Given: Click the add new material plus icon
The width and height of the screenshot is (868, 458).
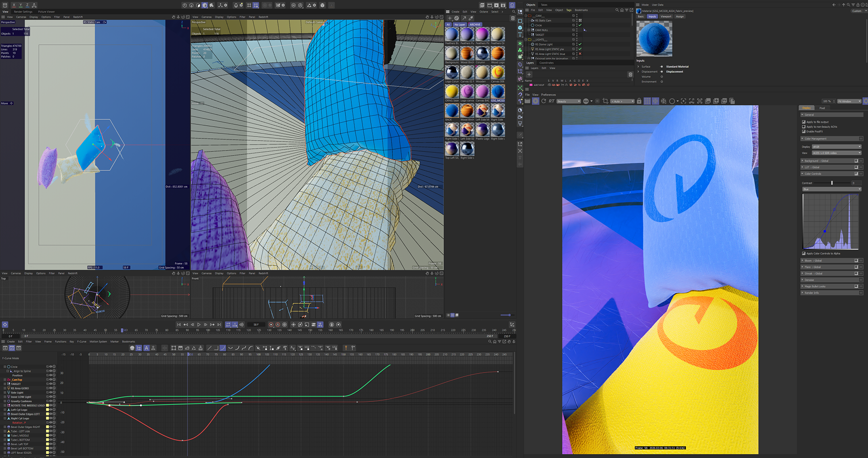Looking at the screenshot, I should 449,18.
